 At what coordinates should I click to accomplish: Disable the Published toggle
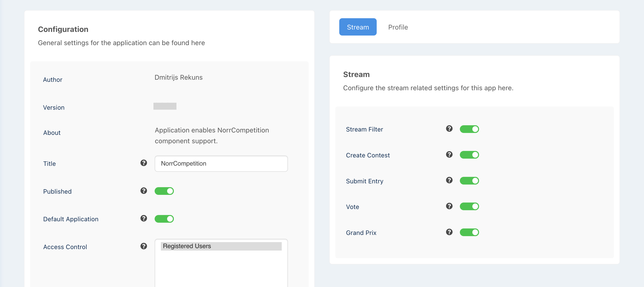(164, 191)
